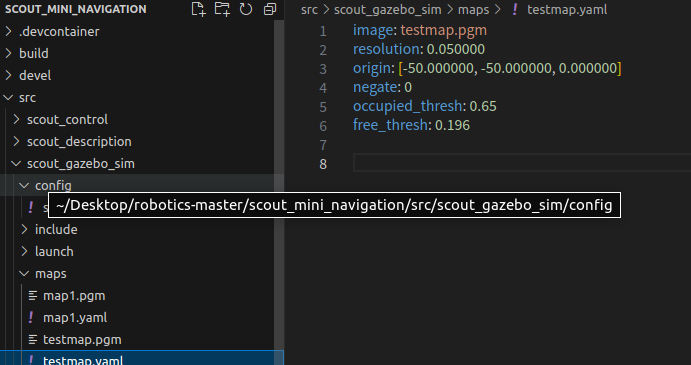Expand the build folder chevron
691x365 pixels.
click(8, 53)
